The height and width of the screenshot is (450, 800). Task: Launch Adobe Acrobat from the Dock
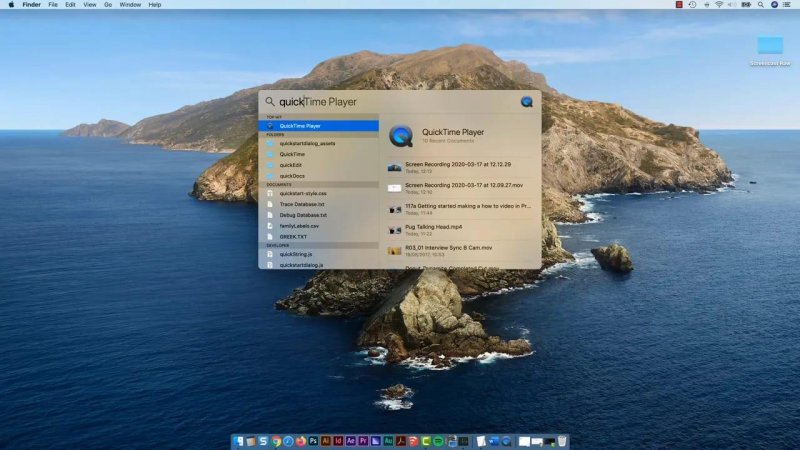(401, 441)
